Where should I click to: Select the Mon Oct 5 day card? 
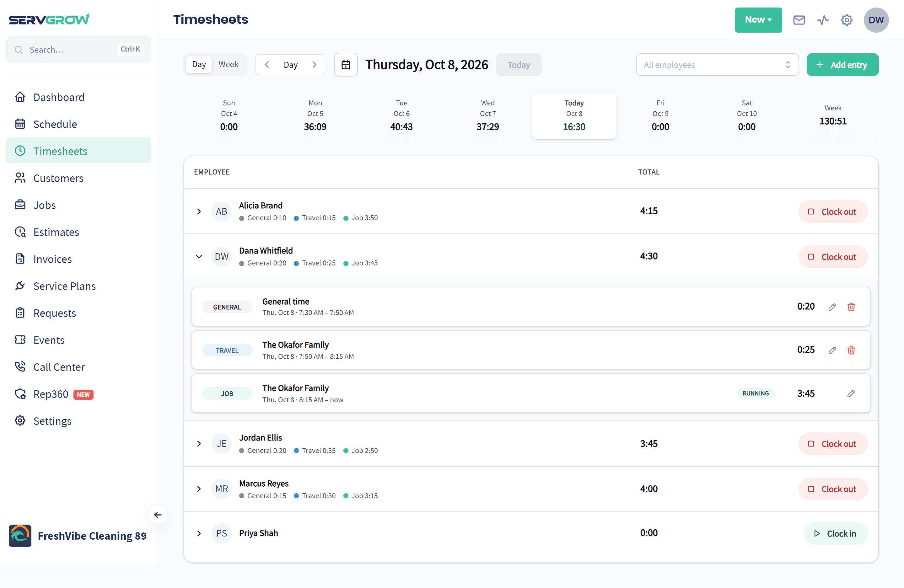315,116
